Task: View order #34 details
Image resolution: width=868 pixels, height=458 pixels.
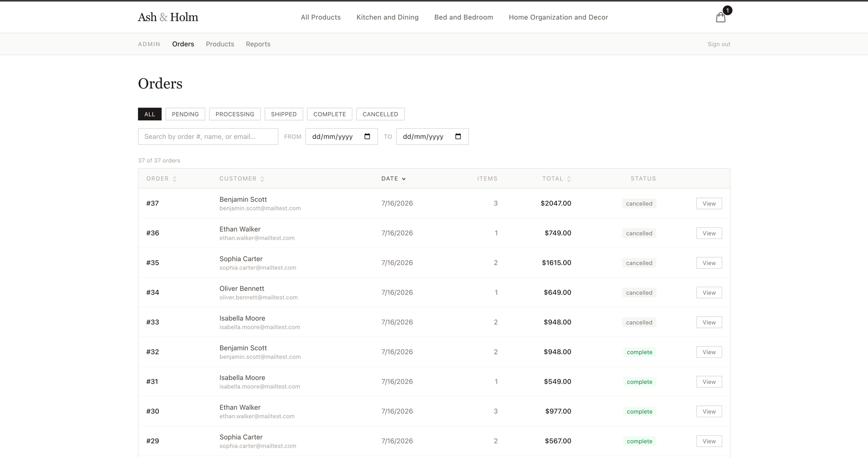Action: (709, 292)
